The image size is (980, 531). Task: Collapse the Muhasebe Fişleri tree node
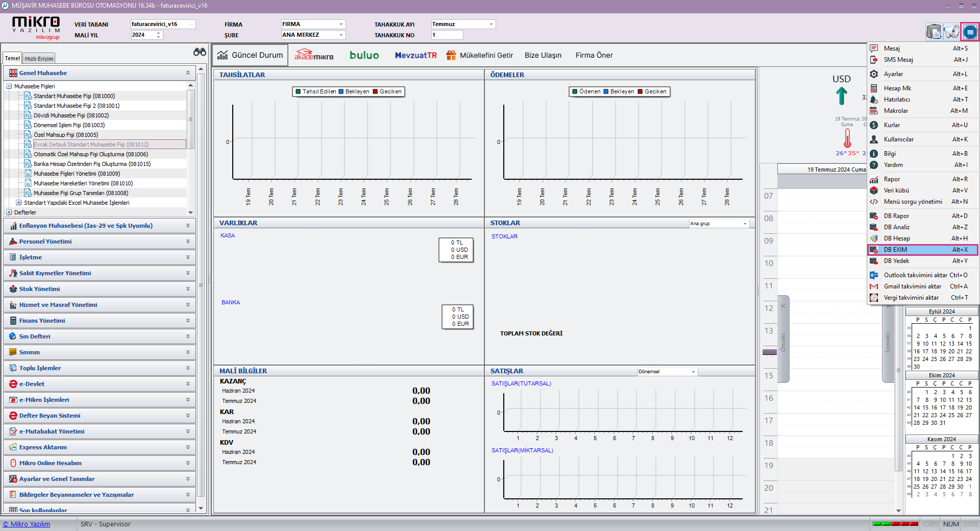pos(9,86)
